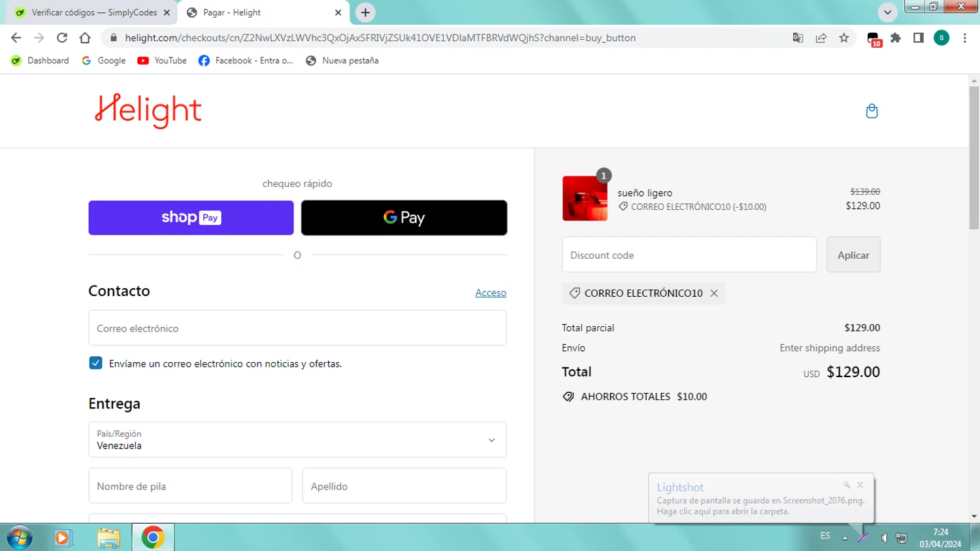Open the YouTube bookmark

(x=162, y=60)
